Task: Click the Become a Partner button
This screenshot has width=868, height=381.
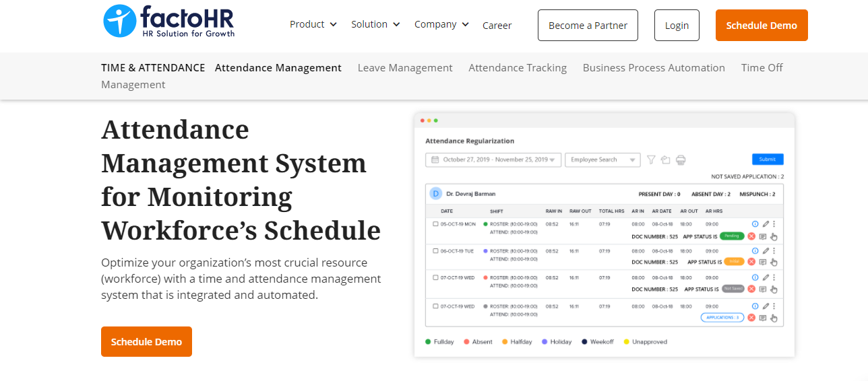Action: [x=588, y=26]
